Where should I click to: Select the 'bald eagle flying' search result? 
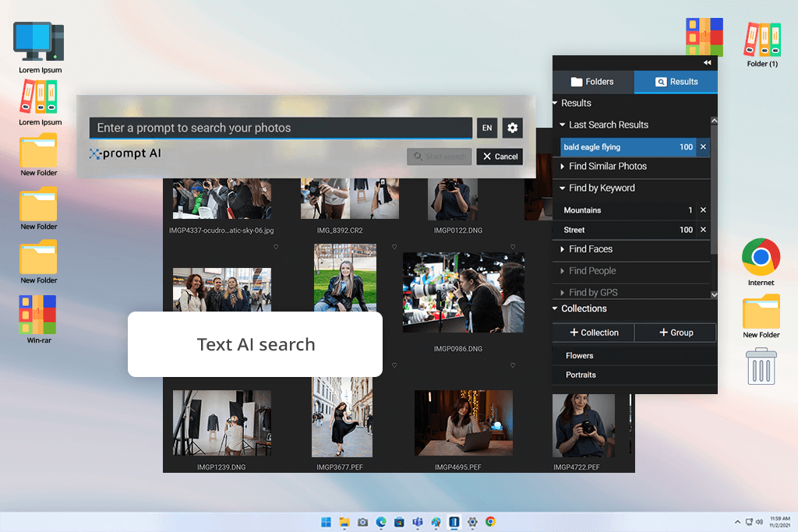(627, 147)
